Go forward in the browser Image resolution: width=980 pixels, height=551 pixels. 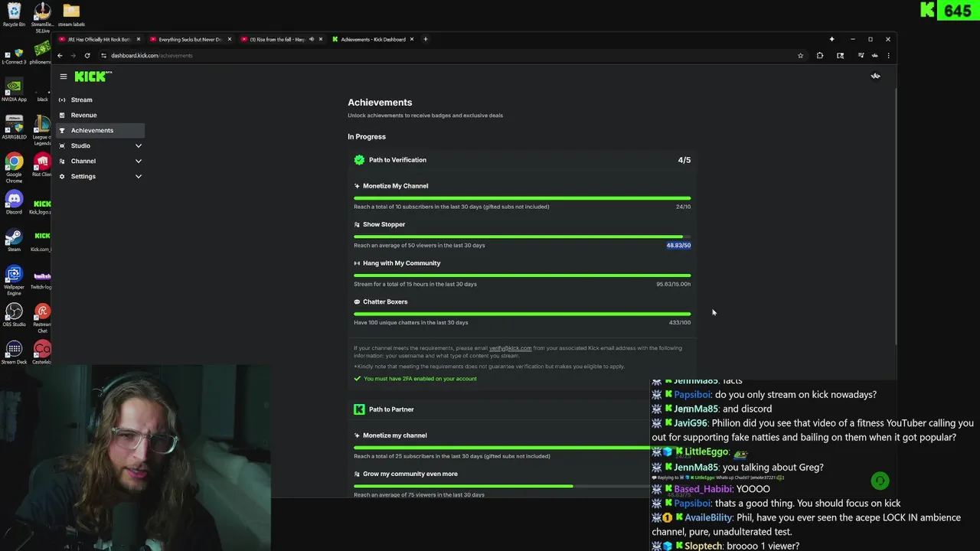click(x=73, y=55)
